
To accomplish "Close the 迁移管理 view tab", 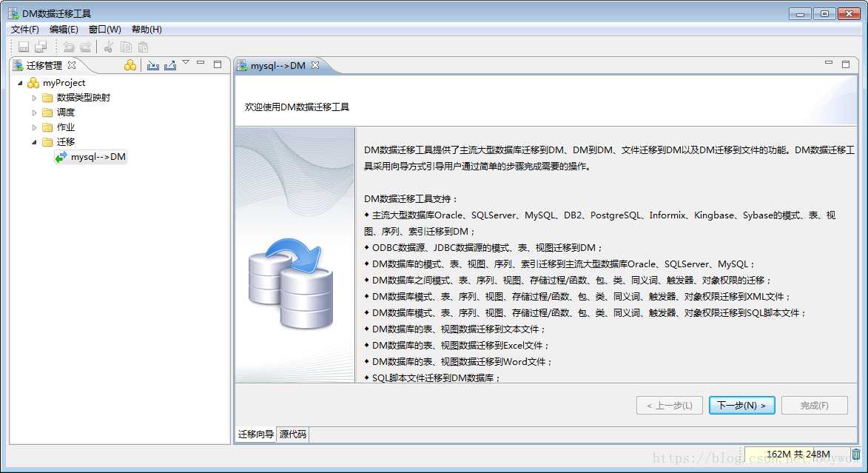I will (72, 65).
